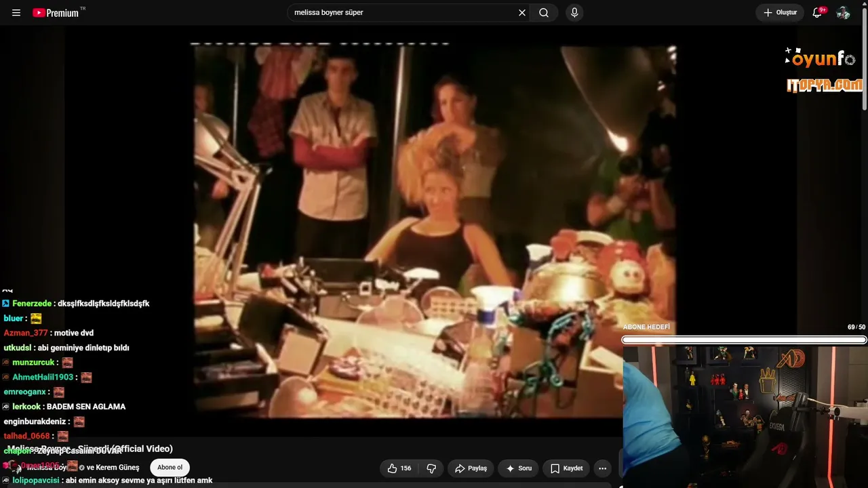Click the message 'abi geminiye dinletıp bıldı'

(83, 348)
